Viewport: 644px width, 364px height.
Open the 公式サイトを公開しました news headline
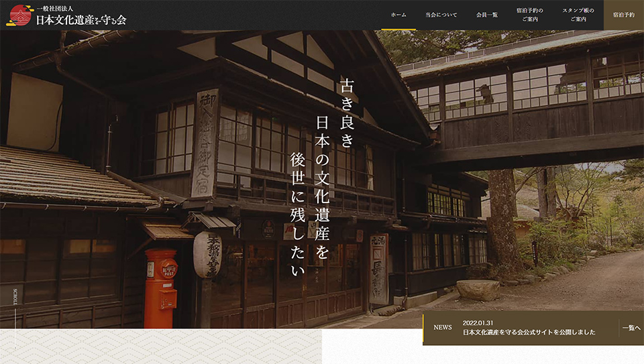point(529,332)
